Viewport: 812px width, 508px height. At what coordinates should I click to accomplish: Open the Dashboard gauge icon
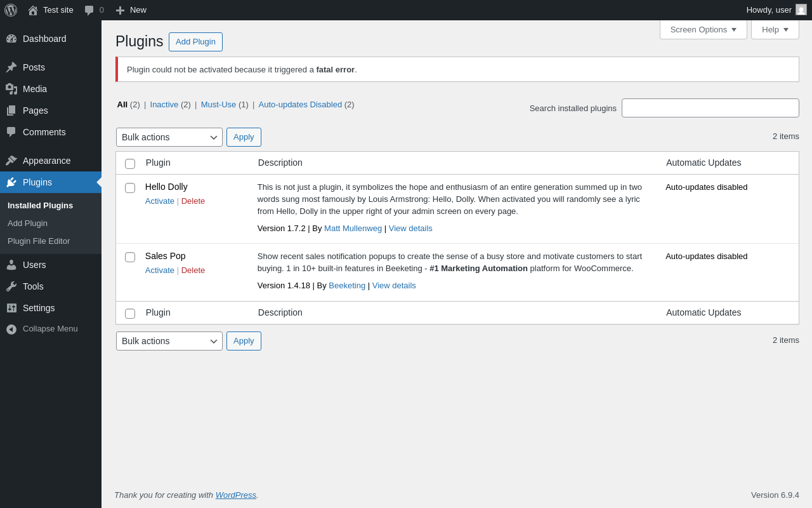11,39
